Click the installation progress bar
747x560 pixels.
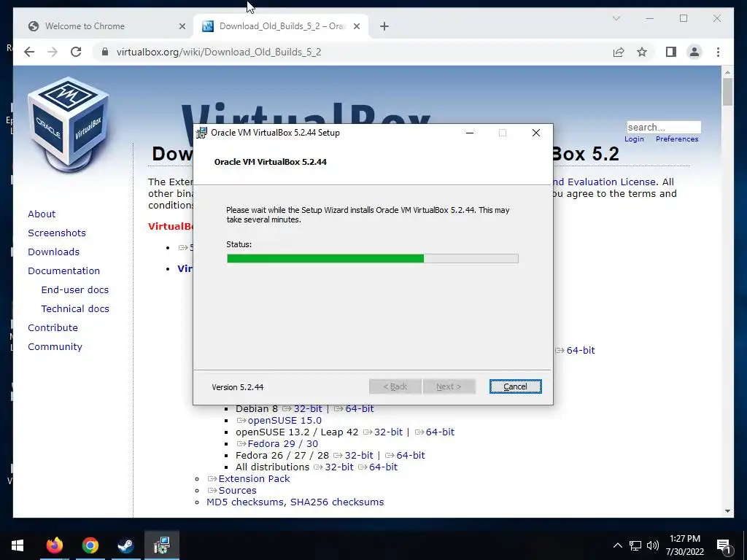(x=373, y=259)
